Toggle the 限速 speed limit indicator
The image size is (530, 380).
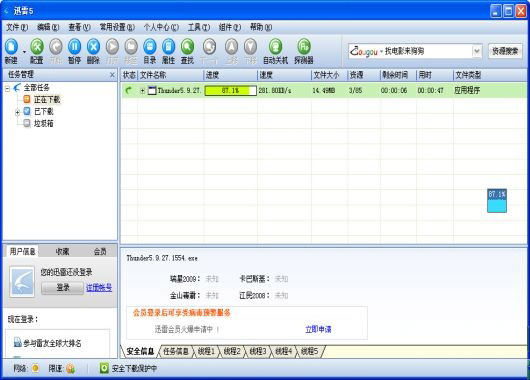pos(70,368)
